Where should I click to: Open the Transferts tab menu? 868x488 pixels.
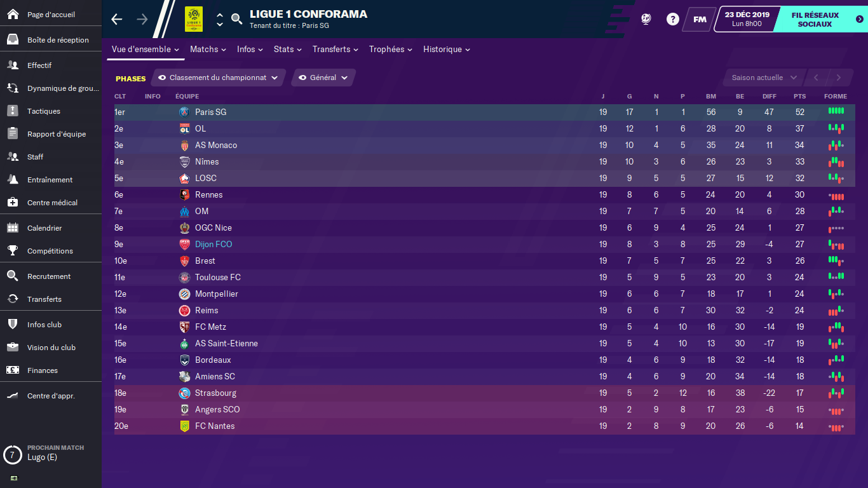(x=335, y=49)
